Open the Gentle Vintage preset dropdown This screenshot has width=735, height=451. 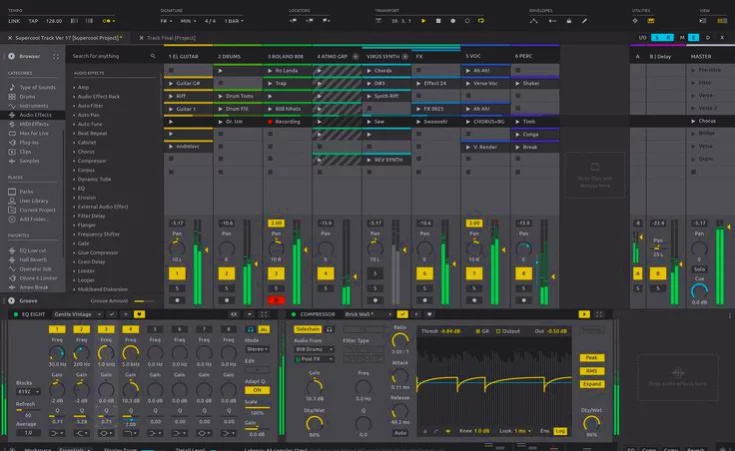(x=78, y=314)
